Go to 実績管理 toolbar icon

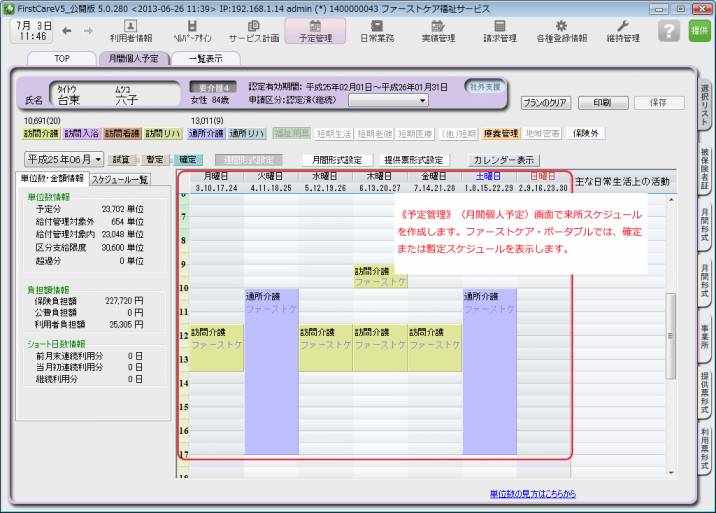[x=437, y=31]
